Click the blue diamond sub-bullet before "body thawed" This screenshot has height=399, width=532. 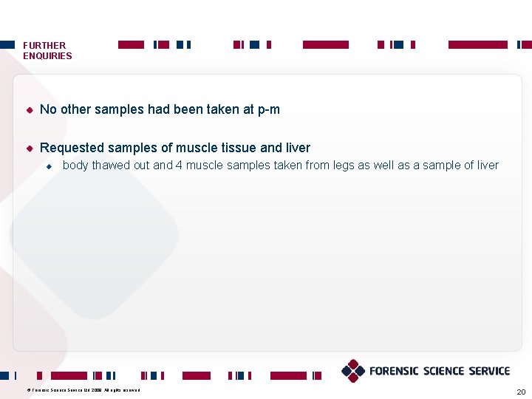[x=50, y=166]
